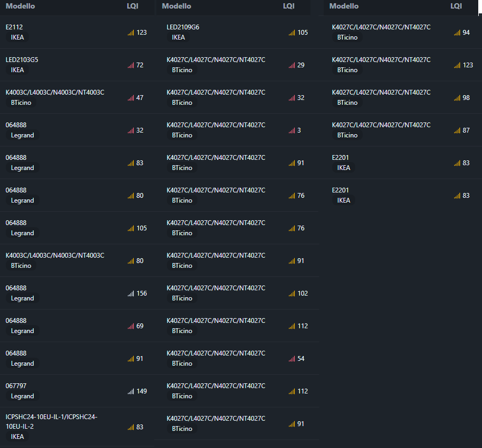
Task: Click the ICPSHC24-10EU-IL-1/ICPSHC24-10EU-IL-2 model name
Action: (51, 421)
